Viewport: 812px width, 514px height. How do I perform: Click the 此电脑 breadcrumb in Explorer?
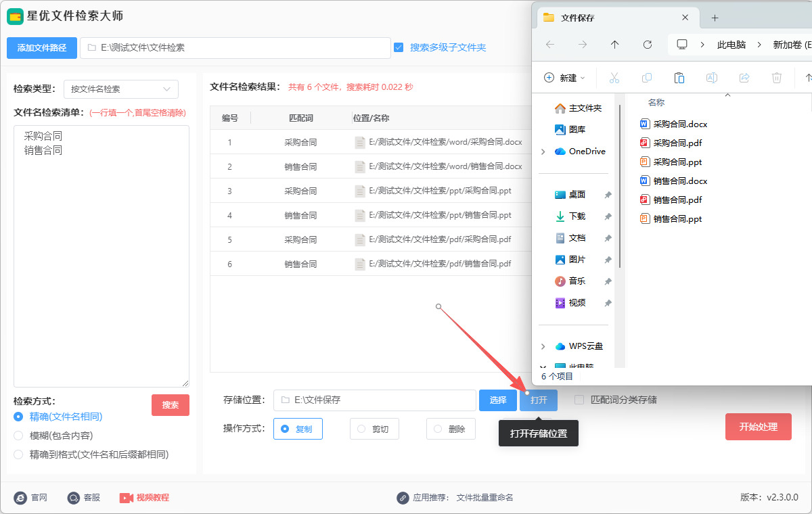click(731, 45)
